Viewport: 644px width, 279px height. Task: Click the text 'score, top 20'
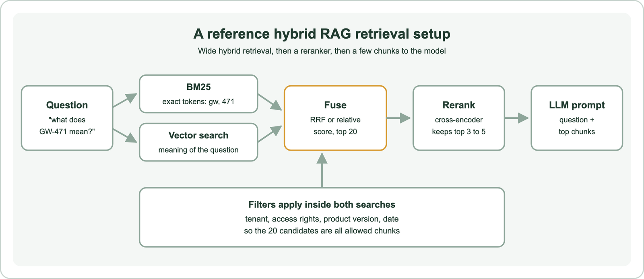coord(335,132)
